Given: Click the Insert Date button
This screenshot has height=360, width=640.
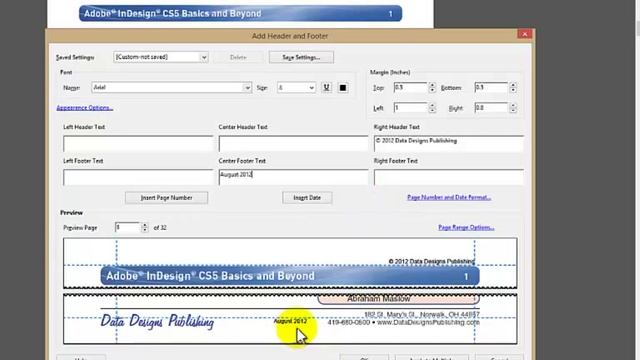Looking at the screenshot, I should (307, 198).
